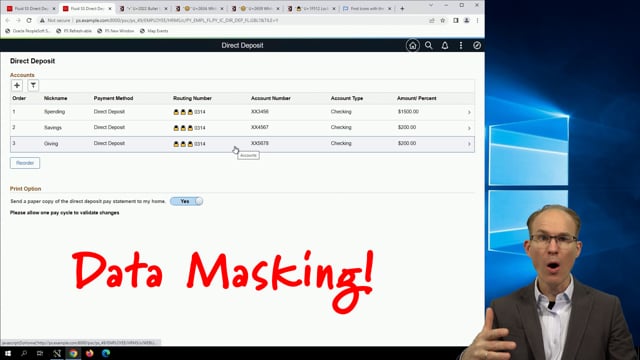Close the active Direct Deposit tab
This screenshot has width=640, height=360.
point(109,8)
